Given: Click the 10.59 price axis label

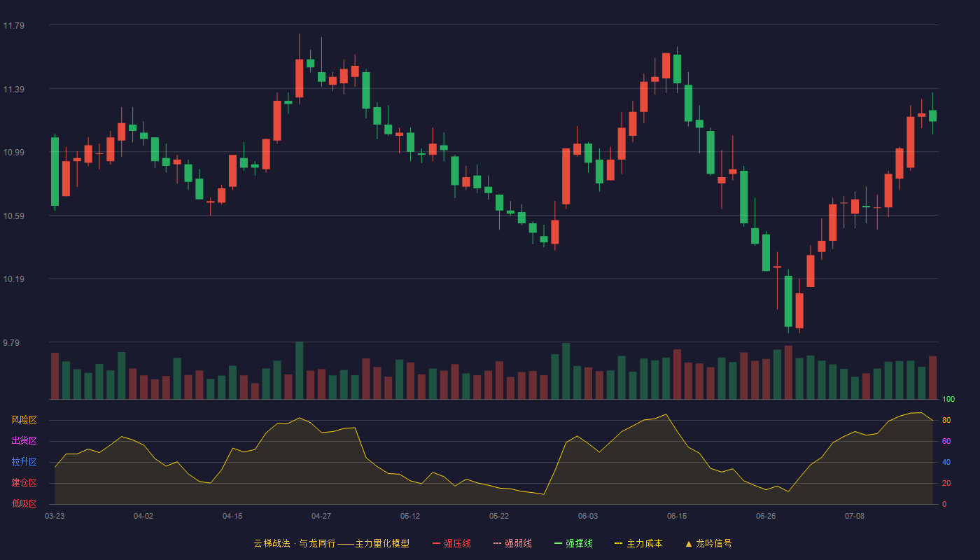Looking at the screenshot, I should point(13,216).
